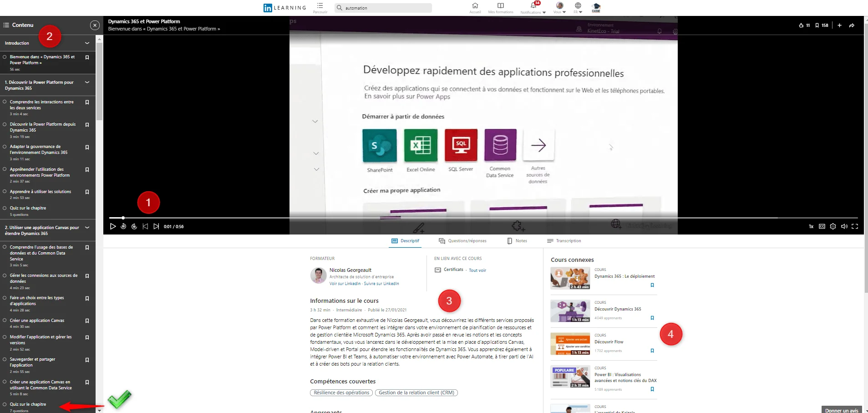Viewport: 868px width, 413px height.
Task: Open the Découvrir Flow related course
Action: [609, 342]
